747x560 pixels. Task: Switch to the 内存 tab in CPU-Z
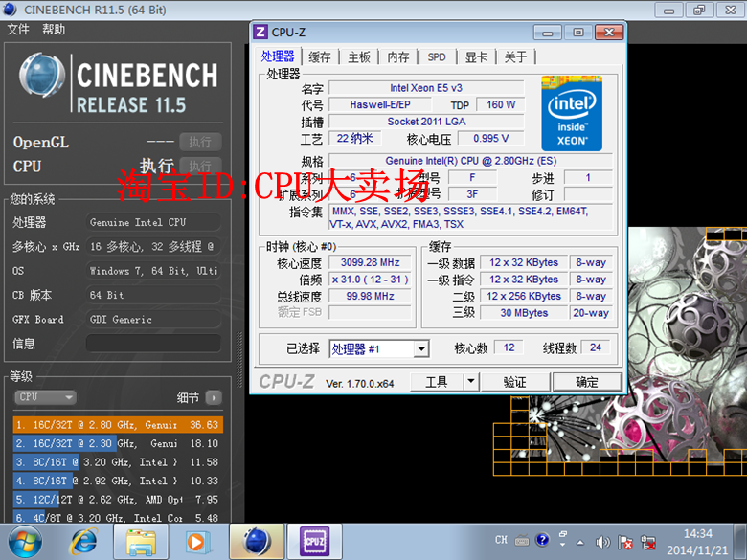pyautogui.click(x=398, y=57)
